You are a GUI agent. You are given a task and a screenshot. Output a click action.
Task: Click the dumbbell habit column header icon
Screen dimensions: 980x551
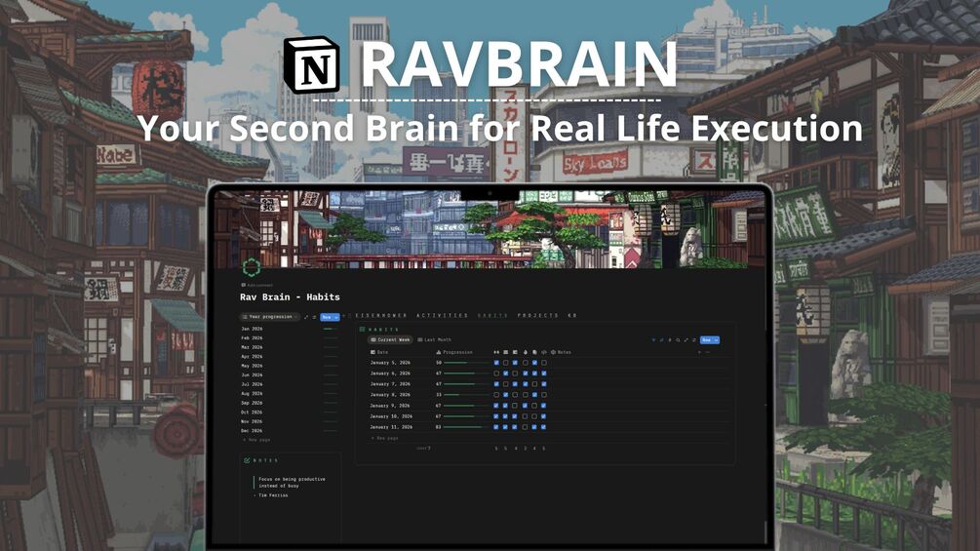[x=496, y=352]
